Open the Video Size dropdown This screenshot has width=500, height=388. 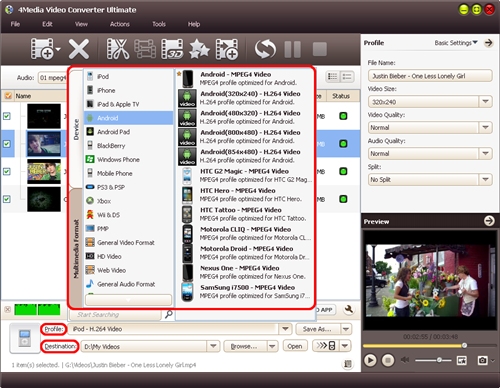point(485,102)
